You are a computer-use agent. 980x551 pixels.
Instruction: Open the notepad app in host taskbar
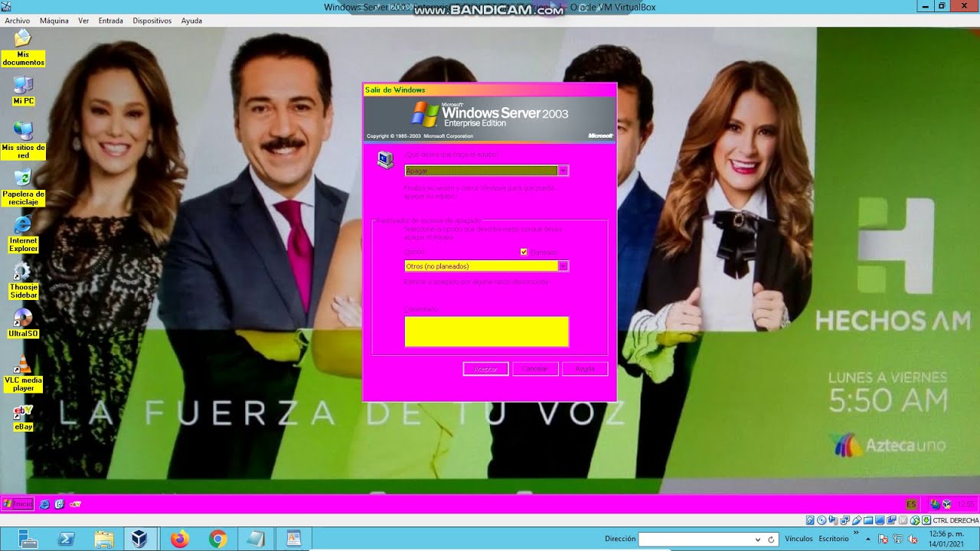(256, 539)
